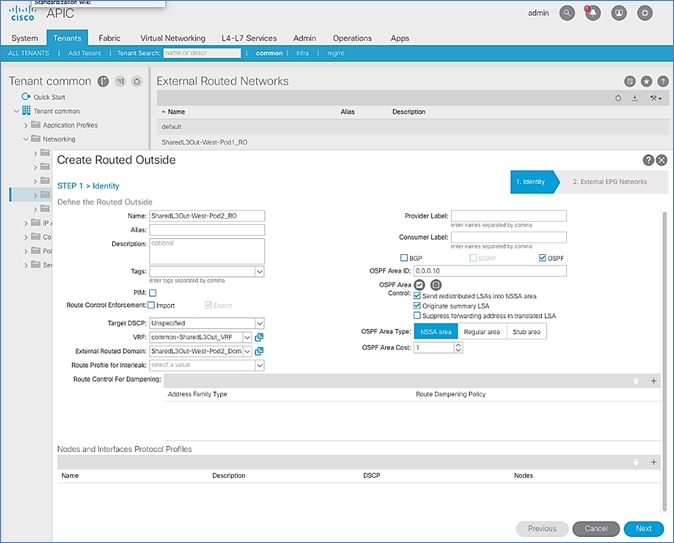Click the Cancel button
Screen dimensions: 674x543
click(596, 528)
